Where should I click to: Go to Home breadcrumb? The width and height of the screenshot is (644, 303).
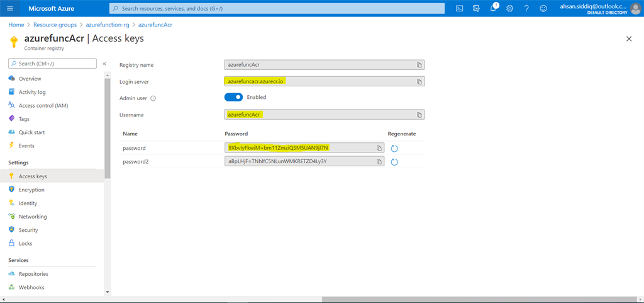click(x=16, y=25)
